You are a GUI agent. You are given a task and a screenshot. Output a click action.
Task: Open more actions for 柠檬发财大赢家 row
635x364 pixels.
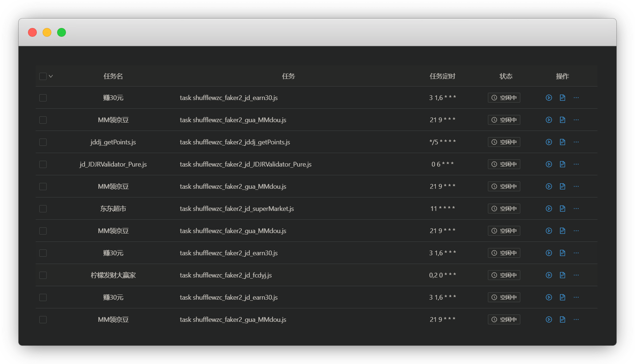pos(576,275)
